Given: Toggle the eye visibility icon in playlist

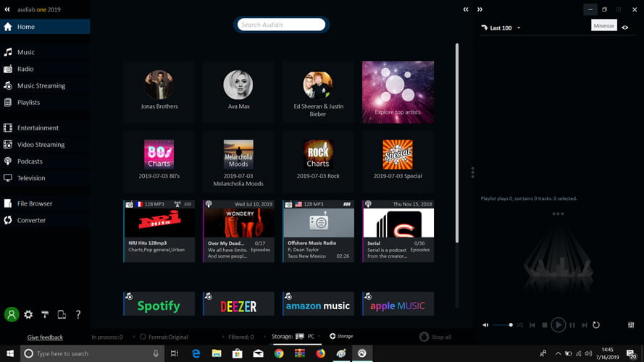Looking at the screenshot, I should point(625,28).
